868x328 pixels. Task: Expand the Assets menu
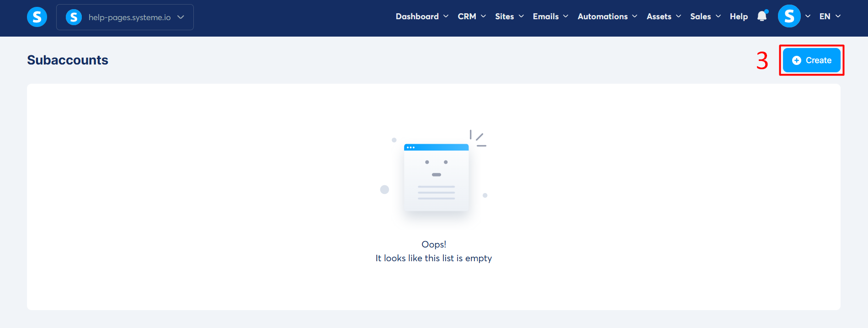pos(664,16)
